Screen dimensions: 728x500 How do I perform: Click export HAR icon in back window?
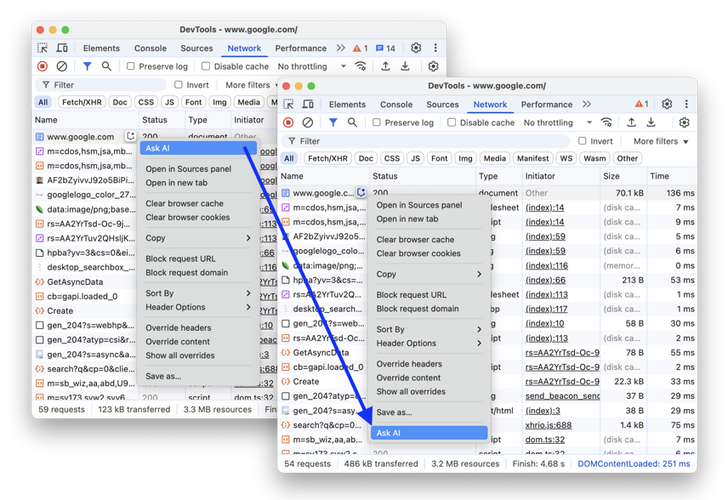pos(405,66)
